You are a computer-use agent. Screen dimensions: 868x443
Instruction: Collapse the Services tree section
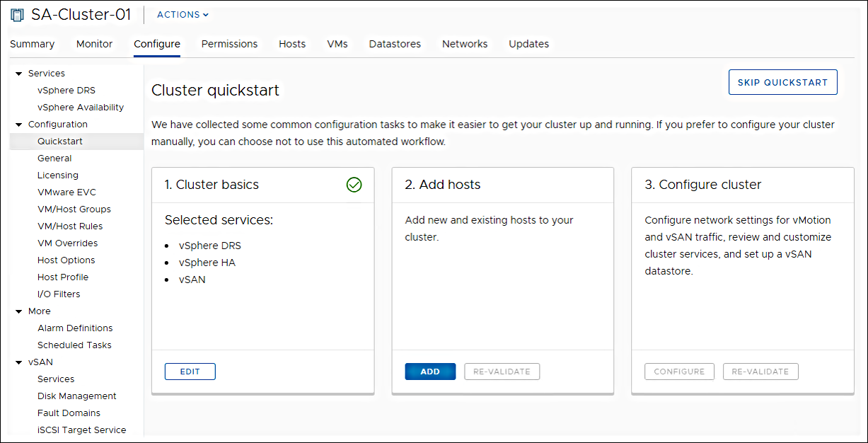point(18,74)
